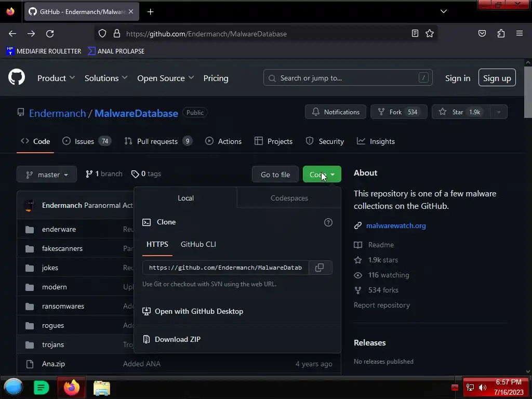Open the malwarewatch.org link
This screenshot has width=532, height=399.
(396, 225)
